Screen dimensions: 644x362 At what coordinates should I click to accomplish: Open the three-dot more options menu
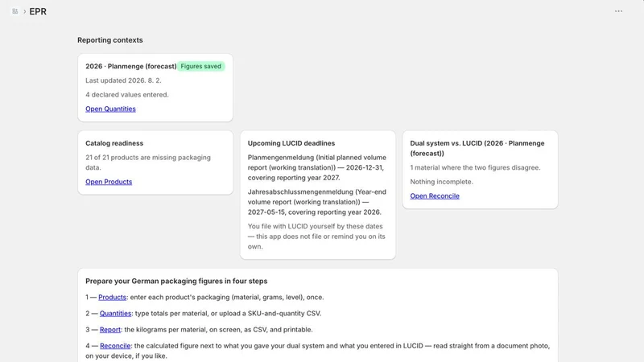coord(618,11)
